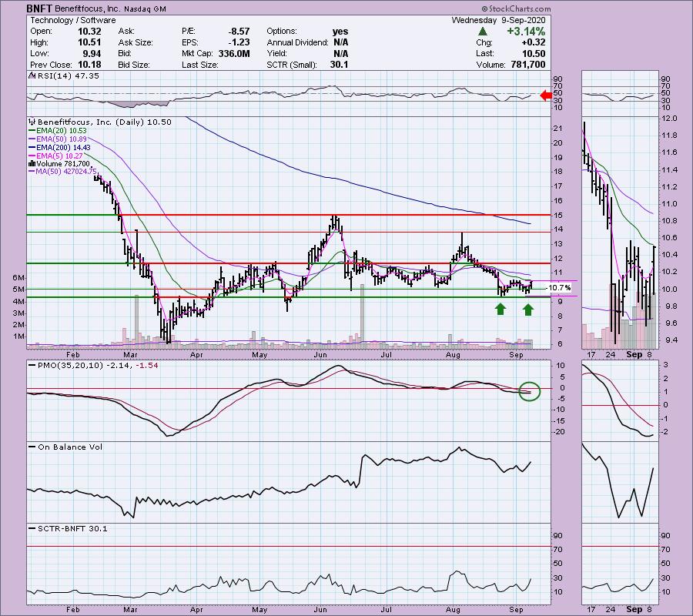Click the date Wednesday 9-Sep-2020
The height and width of the screenshot is (616, 693).
tap(498, 20)
